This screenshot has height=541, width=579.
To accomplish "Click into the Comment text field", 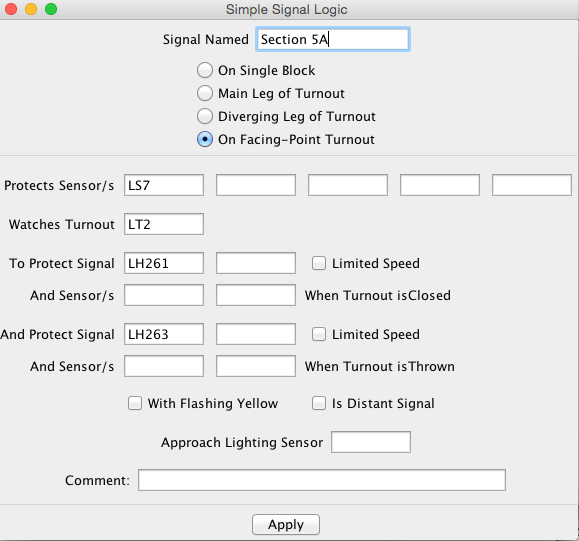I will click(x=322, y=480).
